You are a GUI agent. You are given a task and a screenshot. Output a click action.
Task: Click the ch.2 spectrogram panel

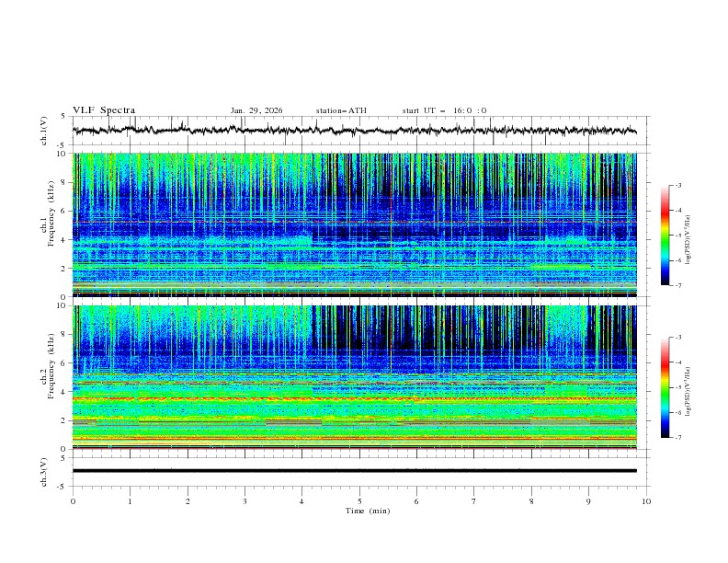(355, 377)
